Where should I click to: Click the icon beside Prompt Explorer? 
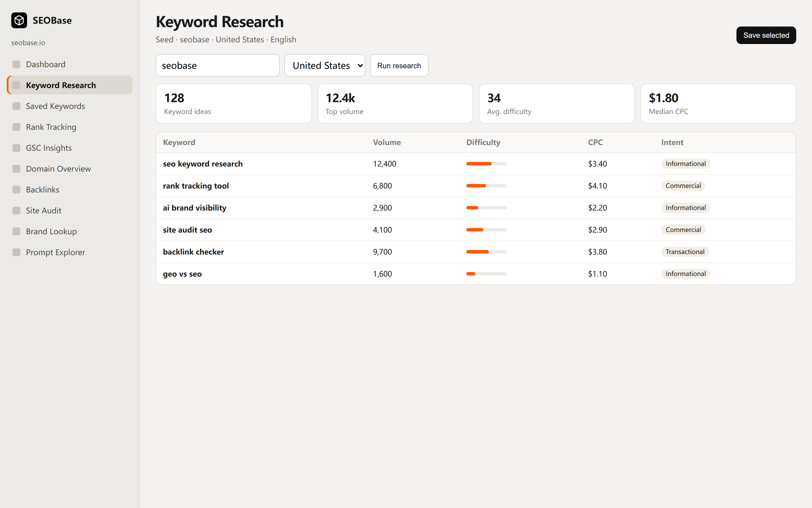pyautogui.click(x=16, y=252)
